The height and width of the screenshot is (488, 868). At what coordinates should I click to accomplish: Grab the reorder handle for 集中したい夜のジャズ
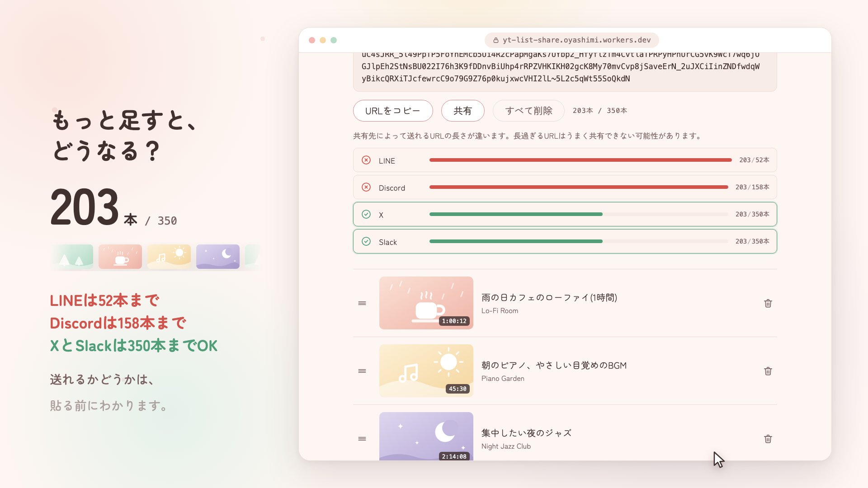pos(362,439)
